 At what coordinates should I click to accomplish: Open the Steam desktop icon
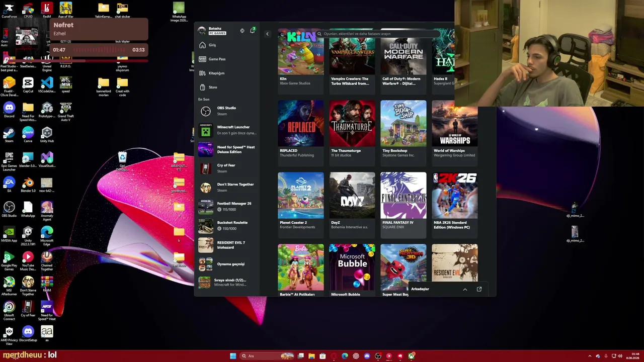[x=9, y=135]
